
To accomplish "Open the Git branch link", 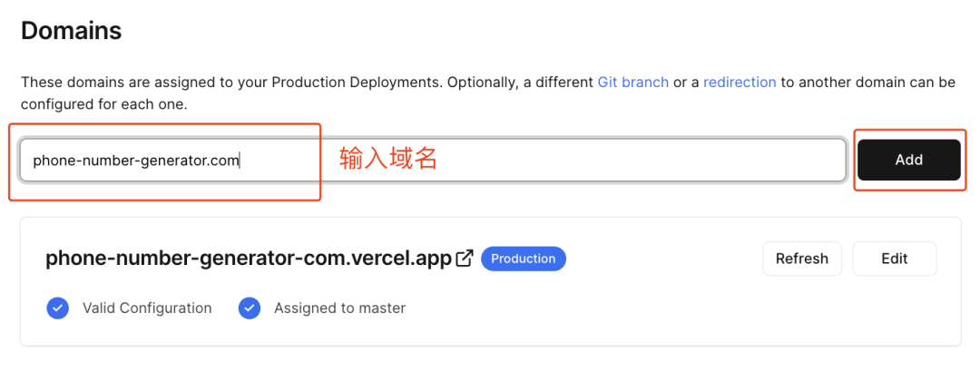I will click(x=632, y=82).
